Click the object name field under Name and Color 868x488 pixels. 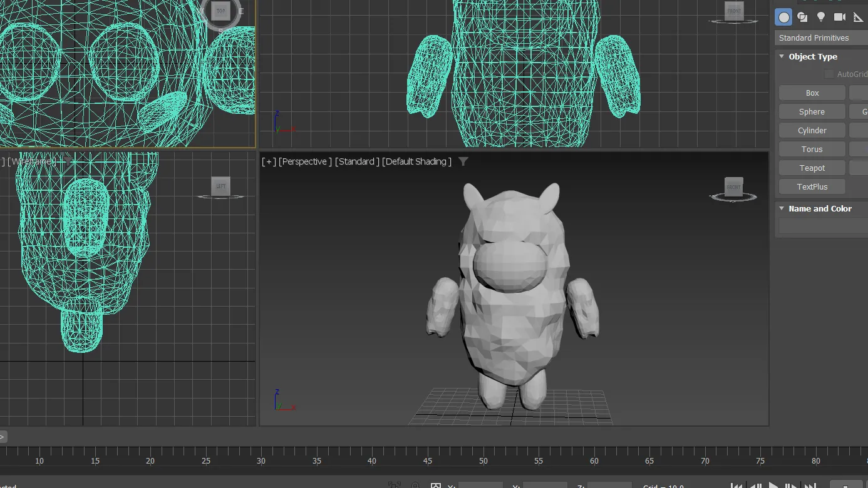[x=822, y=226]
